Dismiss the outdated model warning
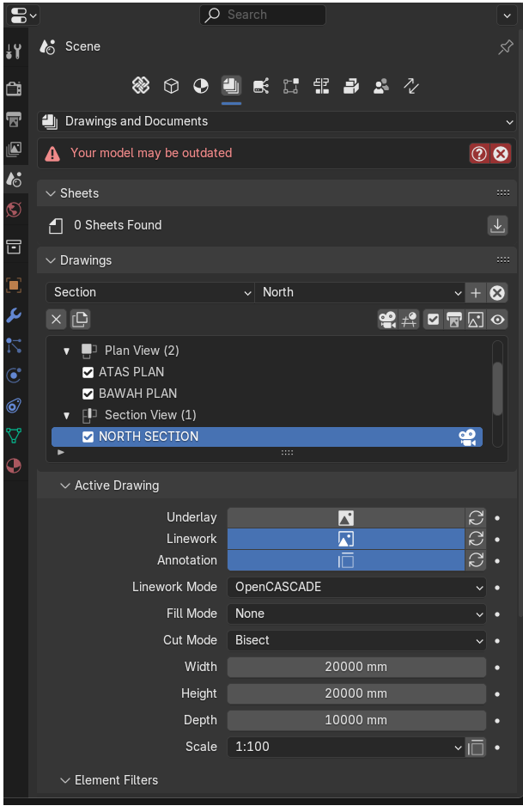This screenshot has width=523, height=812. (x=501, y=154)
